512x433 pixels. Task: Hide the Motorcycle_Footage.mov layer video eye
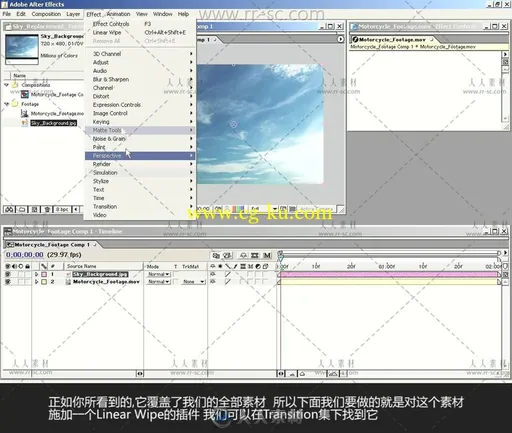point(8,282)
